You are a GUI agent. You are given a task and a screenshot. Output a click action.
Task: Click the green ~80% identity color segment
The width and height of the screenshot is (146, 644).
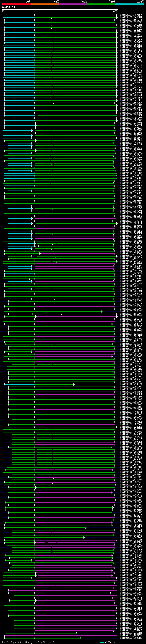click(x=101, y=4)
